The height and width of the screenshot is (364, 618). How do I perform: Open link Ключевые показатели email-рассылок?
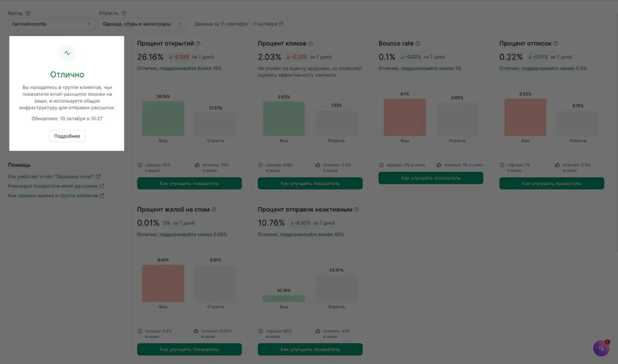tap(53, 186)
